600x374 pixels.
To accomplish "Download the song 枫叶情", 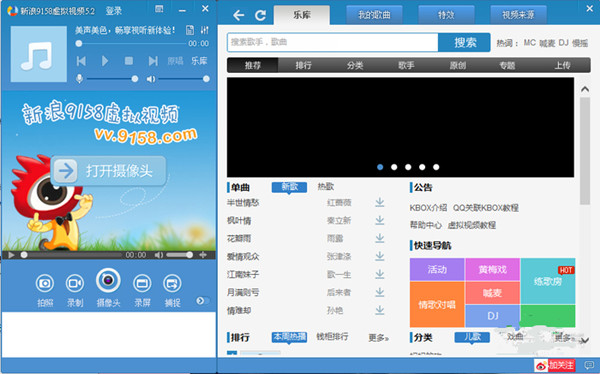I will coord(380,220).
